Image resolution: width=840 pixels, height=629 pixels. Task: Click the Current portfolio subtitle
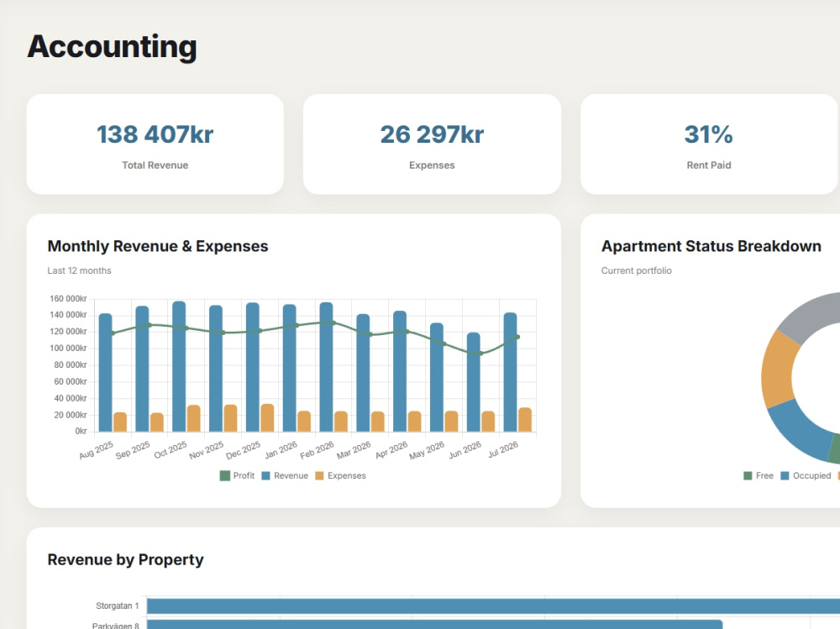point(637,270)
